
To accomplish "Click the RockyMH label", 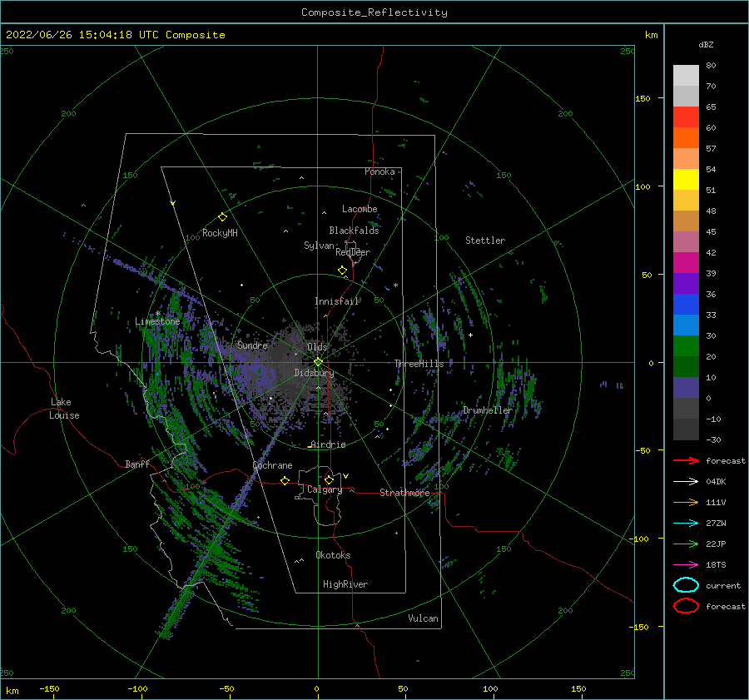I will pos(220,233).
